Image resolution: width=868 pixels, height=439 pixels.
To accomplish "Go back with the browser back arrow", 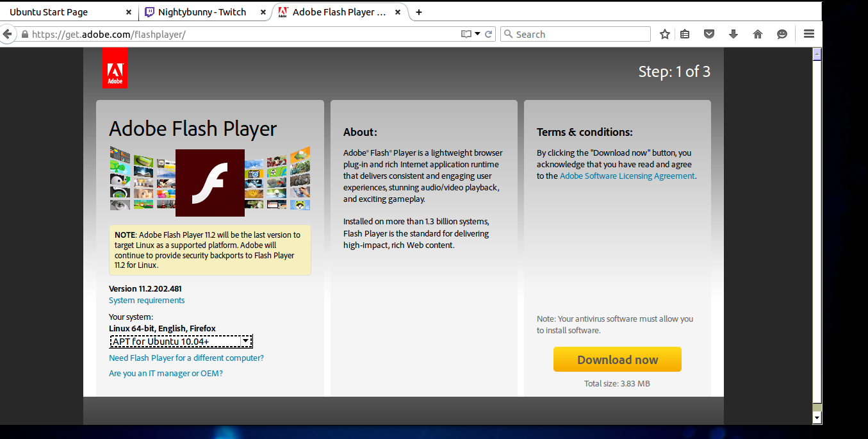I will tap(7, 34).
